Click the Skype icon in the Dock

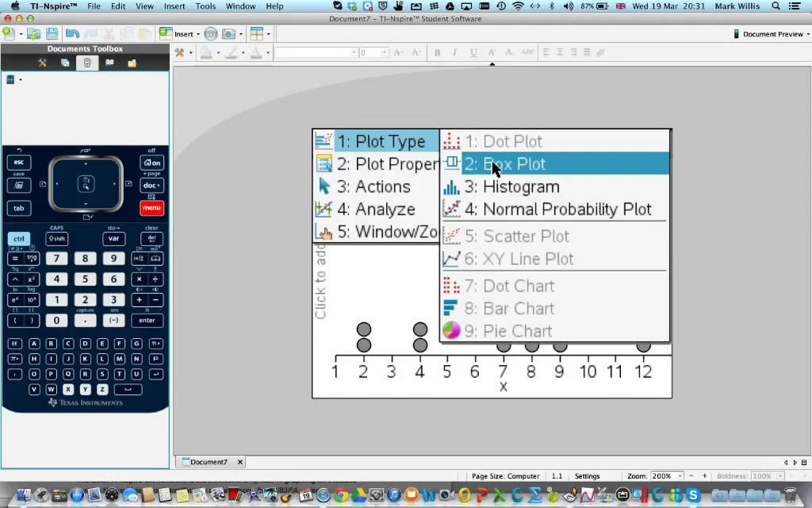point(693,495)
